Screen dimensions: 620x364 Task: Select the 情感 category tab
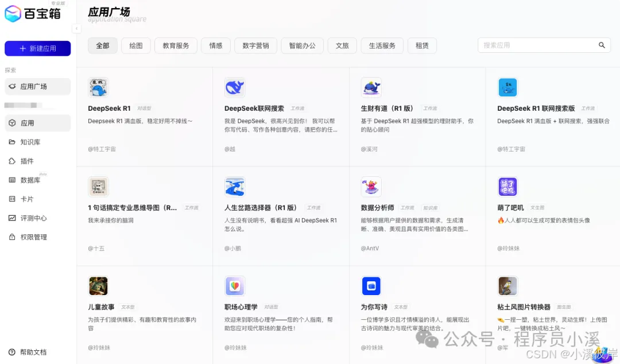[x=216, y=45]
